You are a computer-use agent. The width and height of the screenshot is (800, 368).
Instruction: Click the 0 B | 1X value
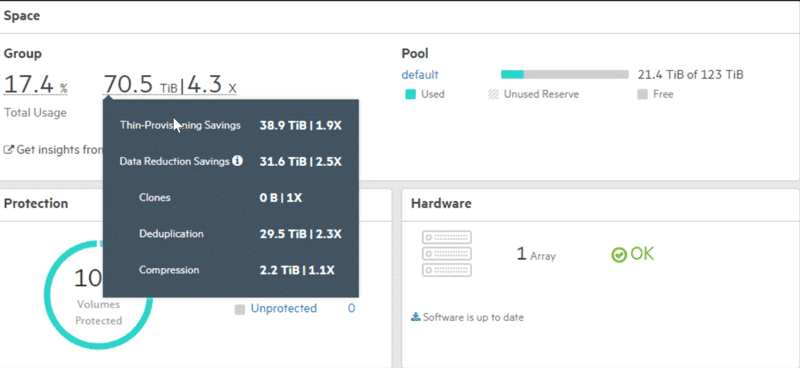point(281,198)
